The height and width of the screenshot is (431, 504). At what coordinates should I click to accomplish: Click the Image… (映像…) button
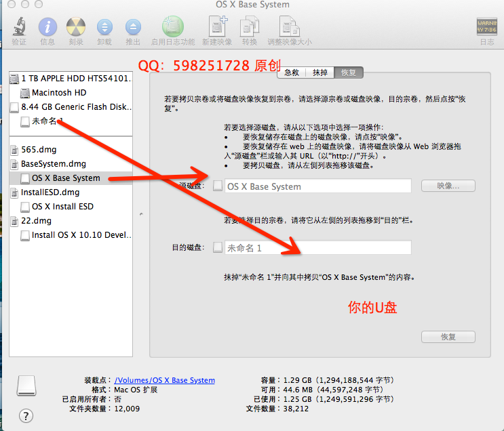pos(448,186)
